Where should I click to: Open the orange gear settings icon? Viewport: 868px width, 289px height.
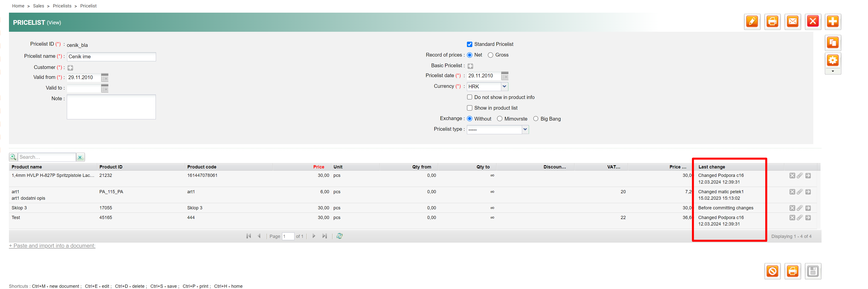[832, 61]
